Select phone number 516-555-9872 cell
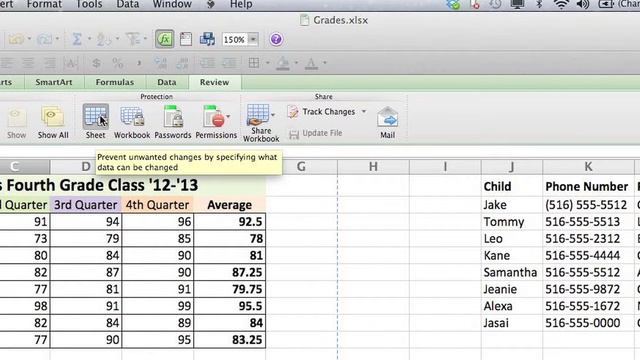This screenshot has height=360, width=640. tap(589, 289)
